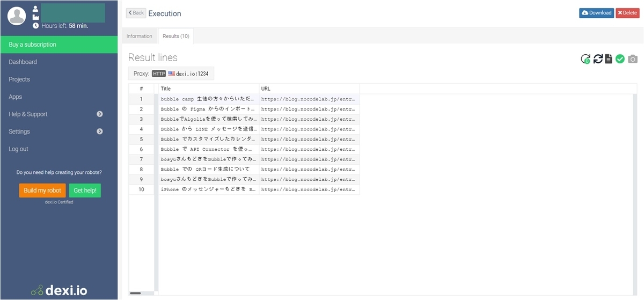Screen dimensions: 644x300
Task: Click the clock icon beside Hours left
Action: coord(35,25)
